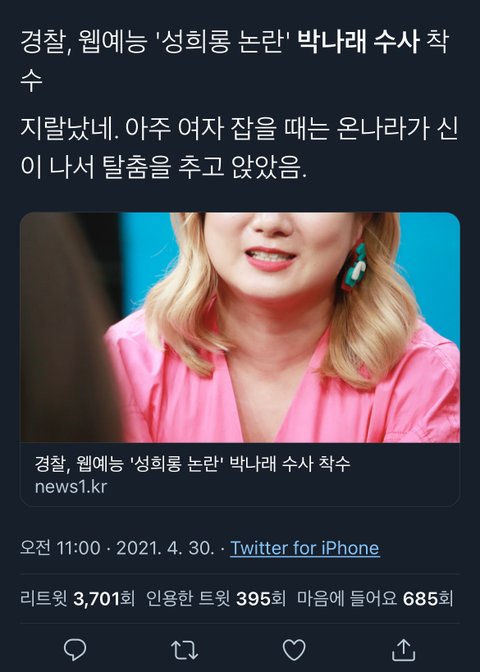Tap the reply speech bubble icon
The width and height of the screenshot is (480, 672).
(75, 650)
